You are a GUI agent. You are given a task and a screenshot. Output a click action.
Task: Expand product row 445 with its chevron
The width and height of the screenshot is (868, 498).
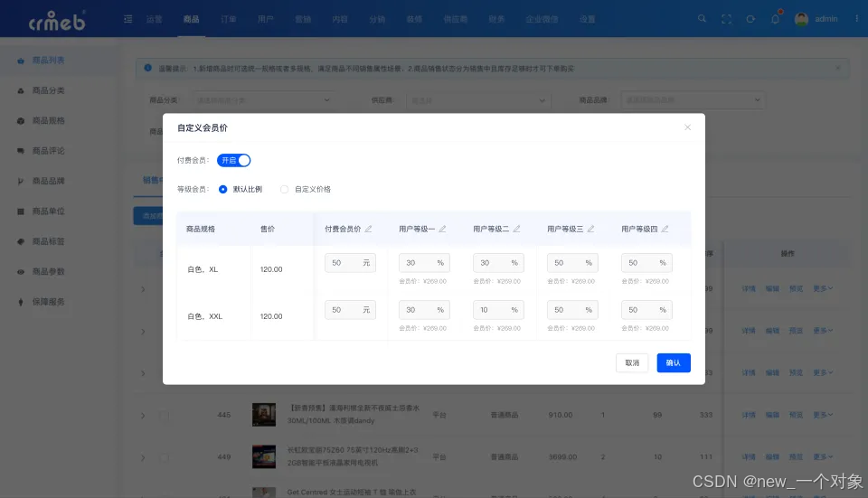pos(143,416)
